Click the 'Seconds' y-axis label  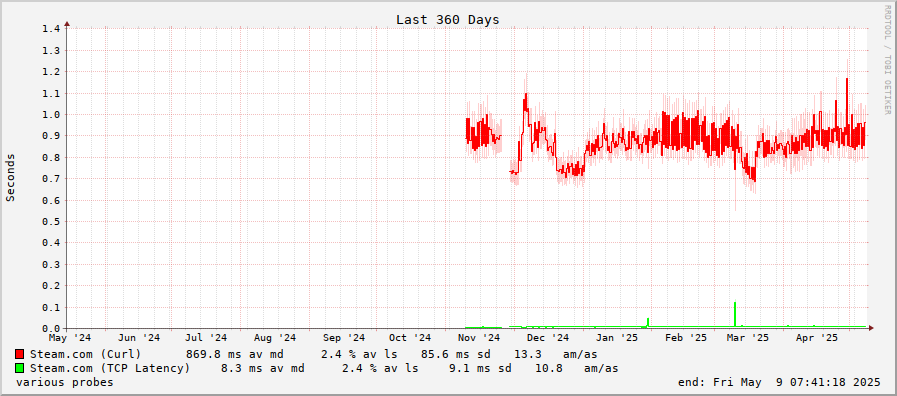point(10,177)
